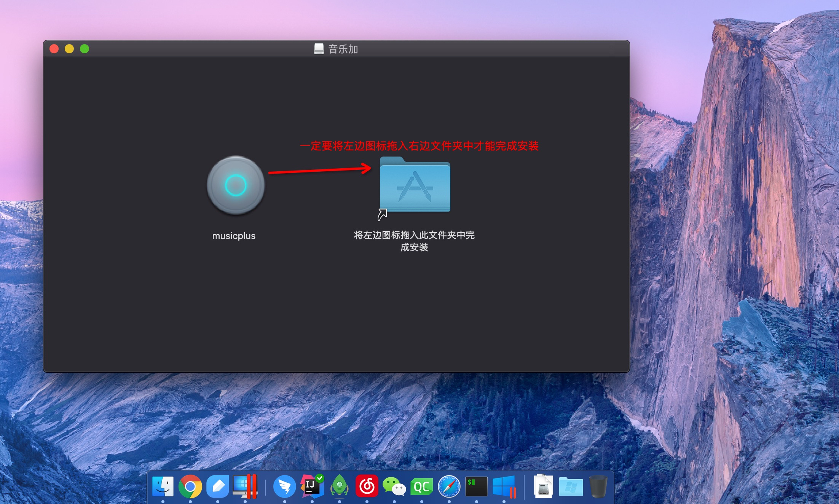Minimize the 音乐加 window

click(69, 49)
